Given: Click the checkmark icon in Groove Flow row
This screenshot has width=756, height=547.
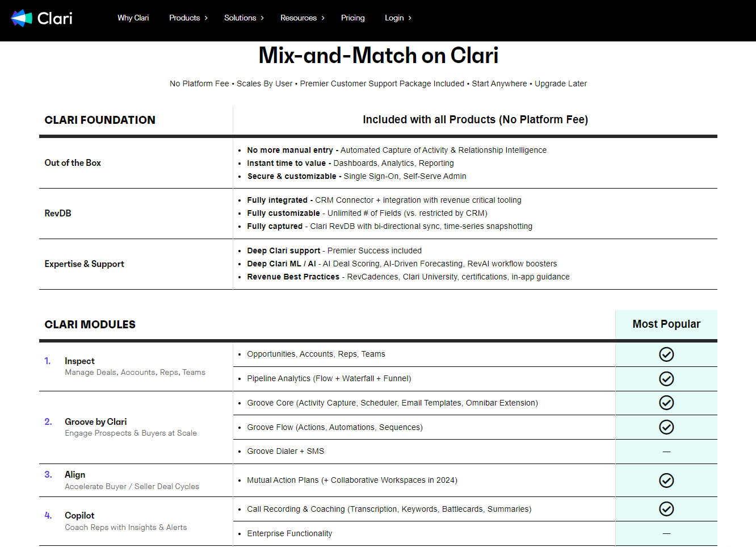Looking at the screenshot, I should [666, 427].
